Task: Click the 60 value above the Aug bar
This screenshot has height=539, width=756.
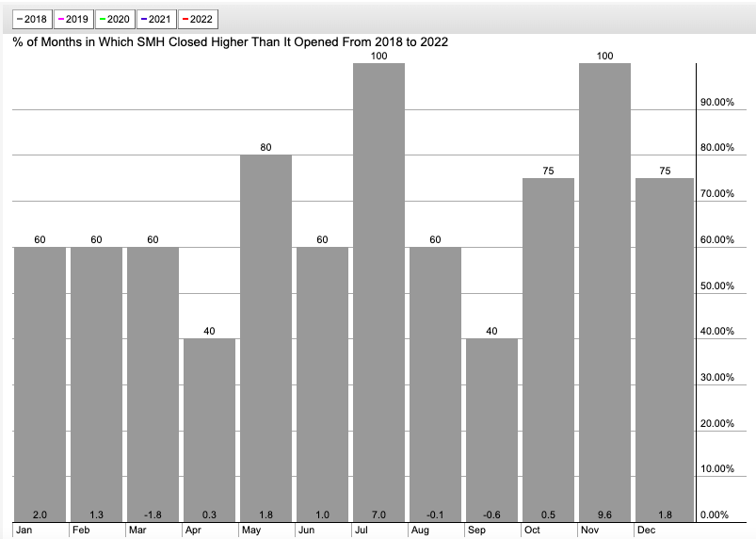Action: [x=435, y=239]
